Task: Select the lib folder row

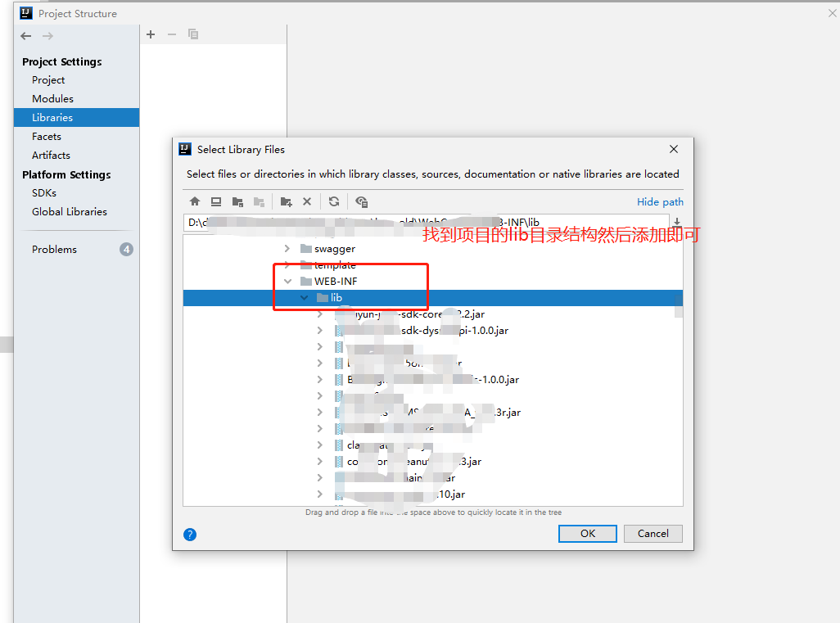Action: (x=433, y=297)
